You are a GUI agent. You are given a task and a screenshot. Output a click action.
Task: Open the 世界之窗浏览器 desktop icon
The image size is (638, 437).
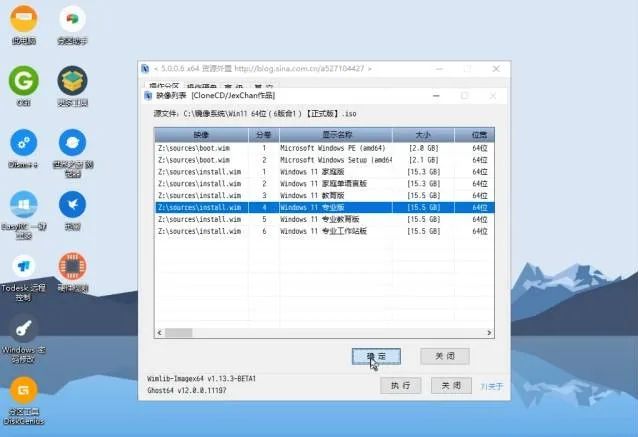(72, 143)
